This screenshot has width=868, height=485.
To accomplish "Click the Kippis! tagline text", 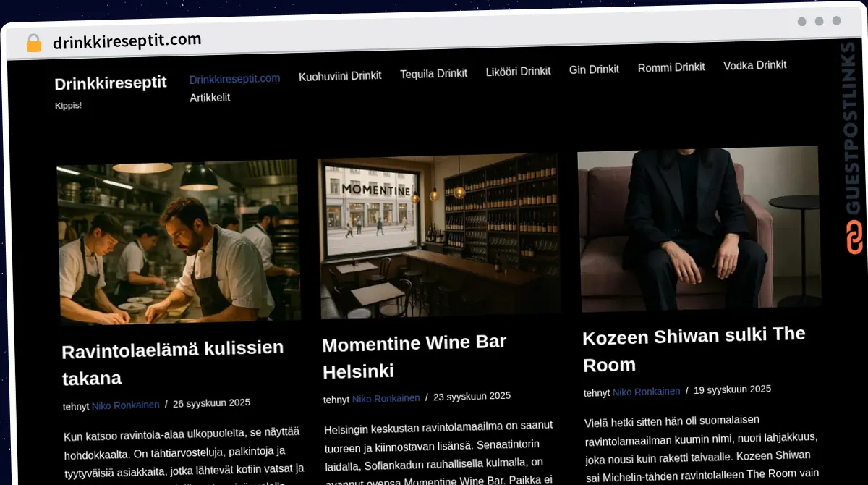I will 68,106.
